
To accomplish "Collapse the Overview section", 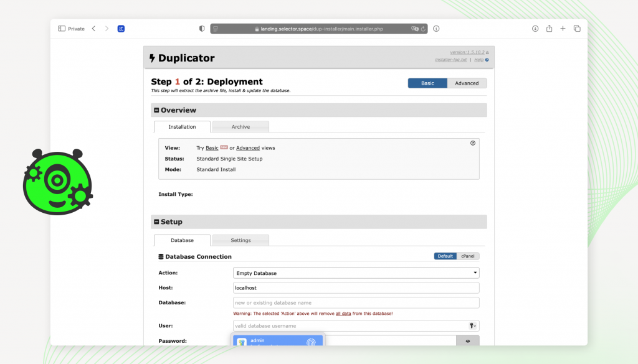I will pos(155,110).
